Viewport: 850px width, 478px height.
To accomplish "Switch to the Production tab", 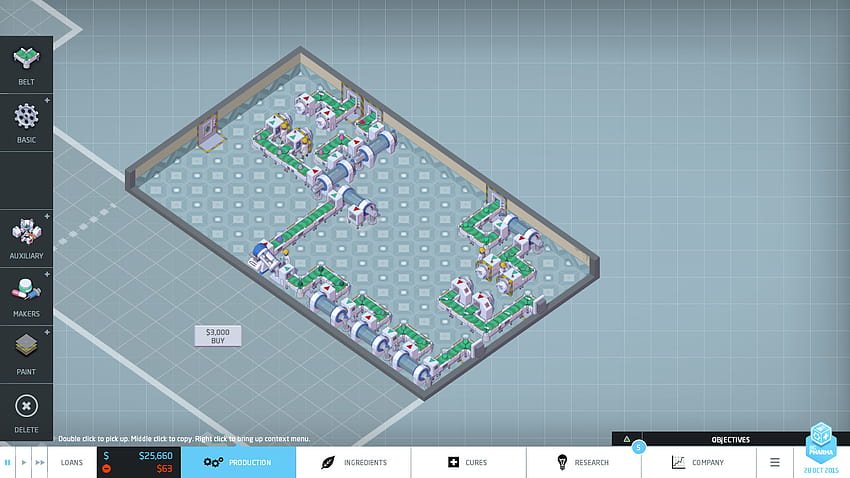I will pyautogui.click(x=239, y=462).
